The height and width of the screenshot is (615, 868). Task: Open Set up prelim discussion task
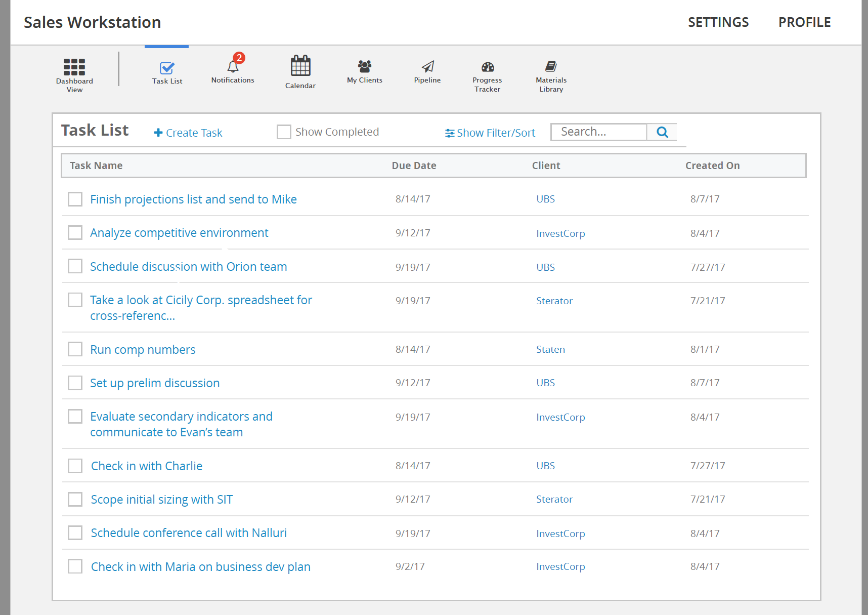click(155, 383)
